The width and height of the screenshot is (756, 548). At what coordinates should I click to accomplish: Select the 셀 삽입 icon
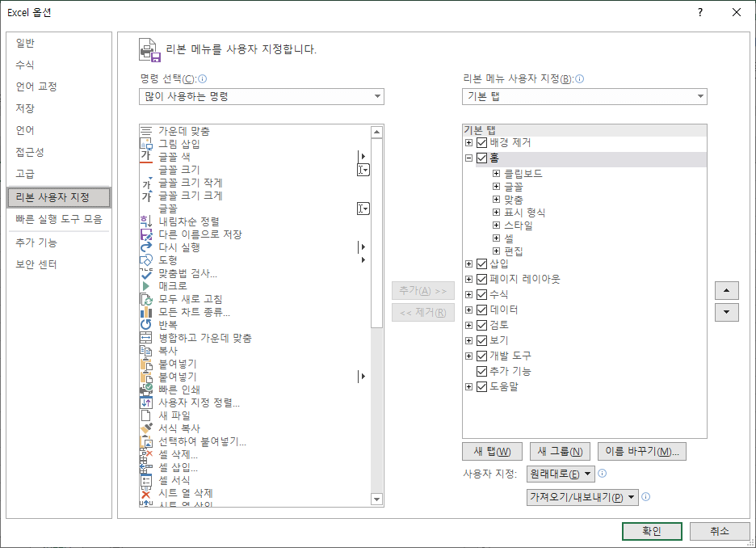tap(146, 467)
